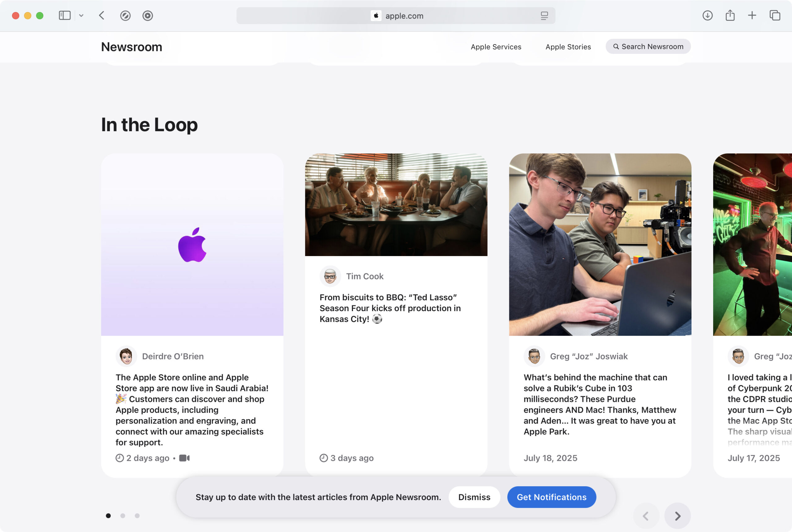Click the clock icon beside 3 days ago

[323, 458]
